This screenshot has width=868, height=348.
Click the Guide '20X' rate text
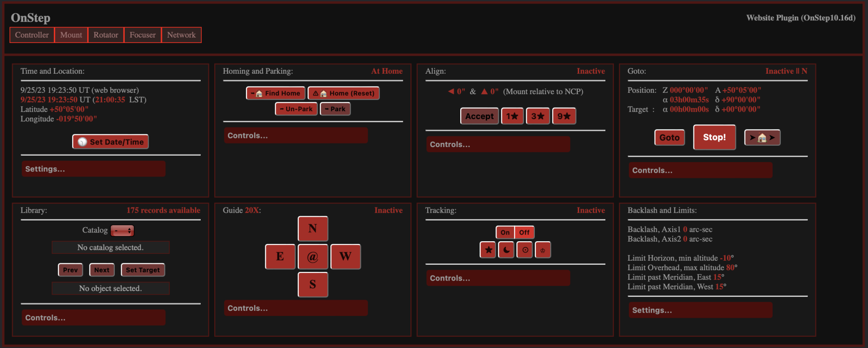[x=252, y=210]
